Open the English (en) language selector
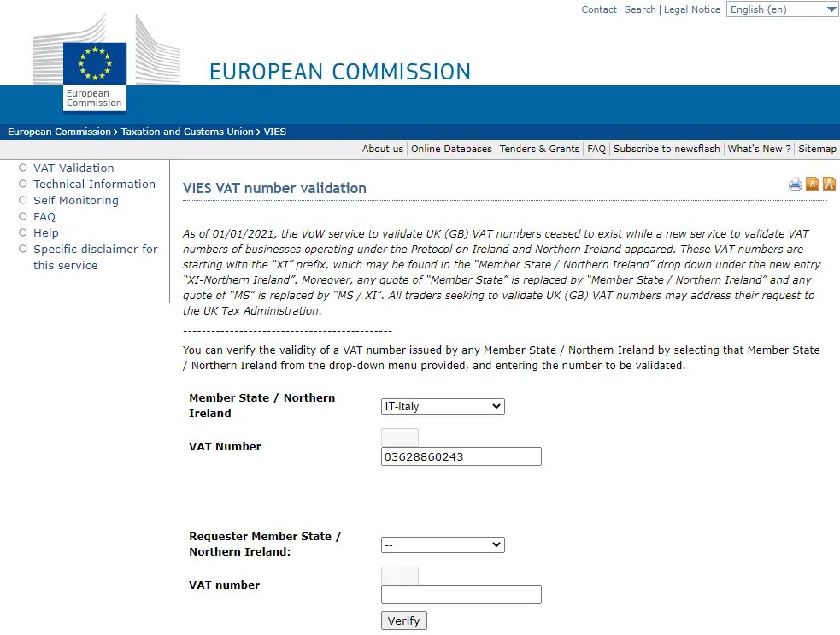The height and width of the screenshot is (635, 840). [x=782, y=9]
